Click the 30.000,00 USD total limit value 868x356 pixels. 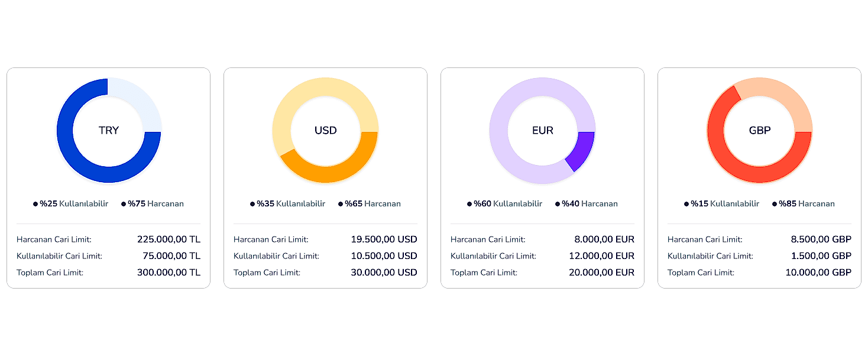[x=384, y=273]
